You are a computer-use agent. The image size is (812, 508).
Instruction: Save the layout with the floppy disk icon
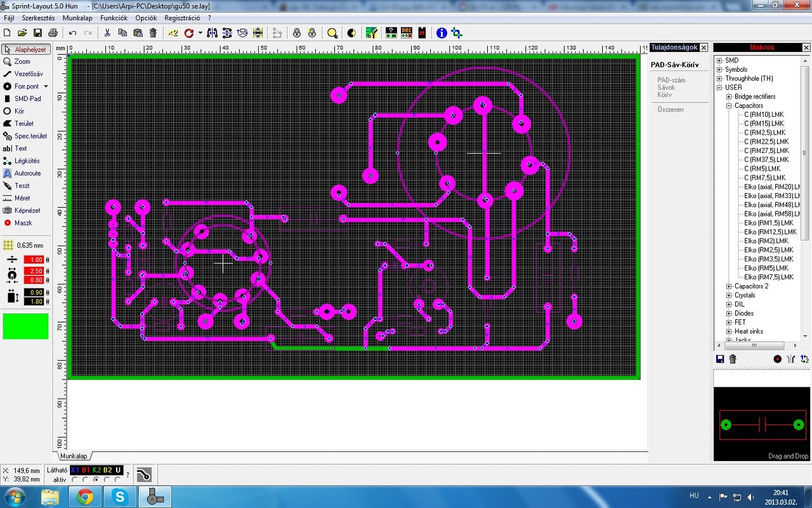[37, 33]
